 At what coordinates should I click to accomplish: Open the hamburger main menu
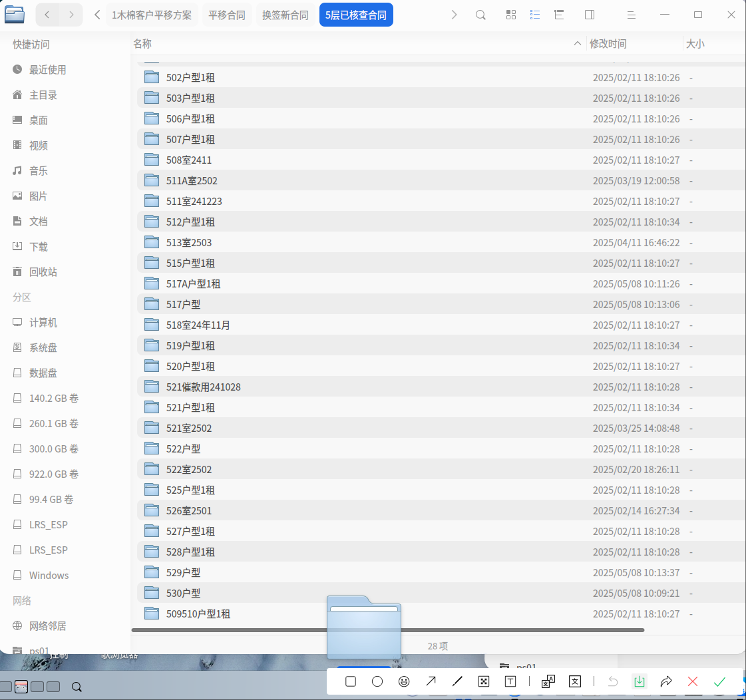click(x=632, y=15)
